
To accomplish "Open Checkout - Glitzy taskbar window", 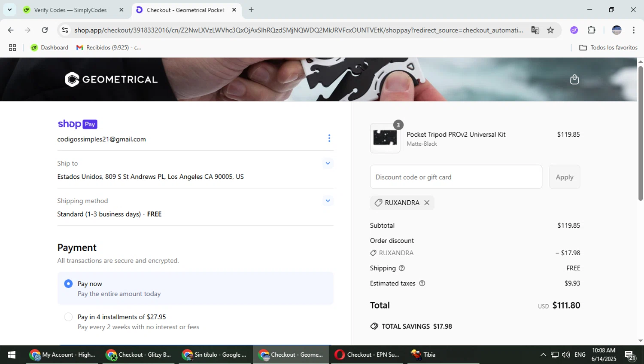I will tap(138, 355).
